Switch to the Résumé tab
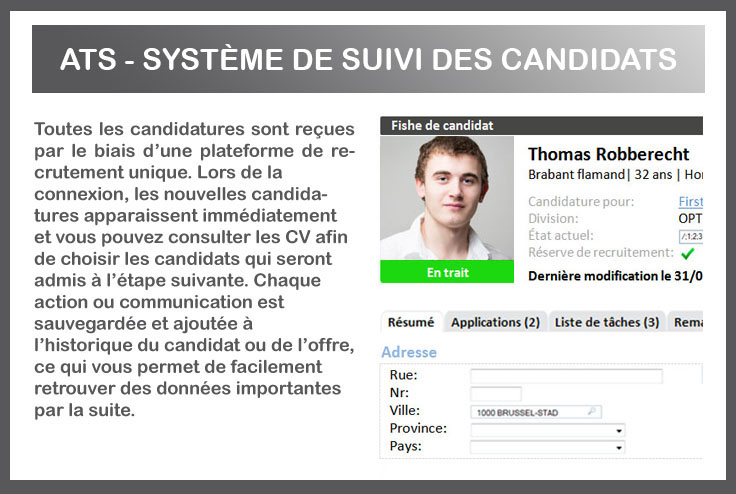The image size is (736, 494). pyautogui.click(x=411, y=322)
